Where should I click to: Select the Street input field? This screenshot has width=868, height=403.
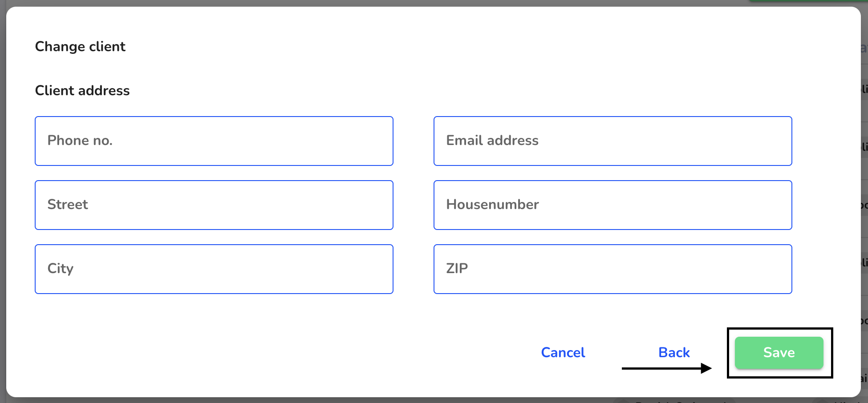tap(214, 205)
